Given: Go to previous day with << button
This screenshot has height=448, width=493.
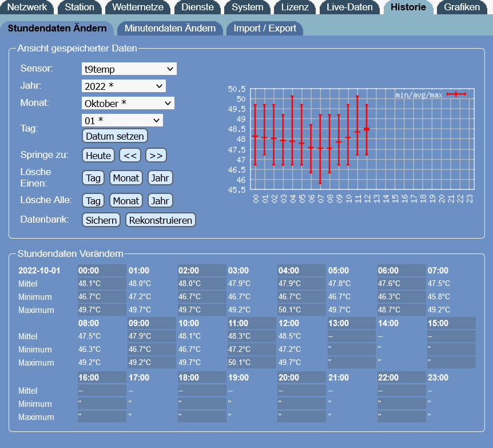Looking at the screenshot, I should click(130, 156).
